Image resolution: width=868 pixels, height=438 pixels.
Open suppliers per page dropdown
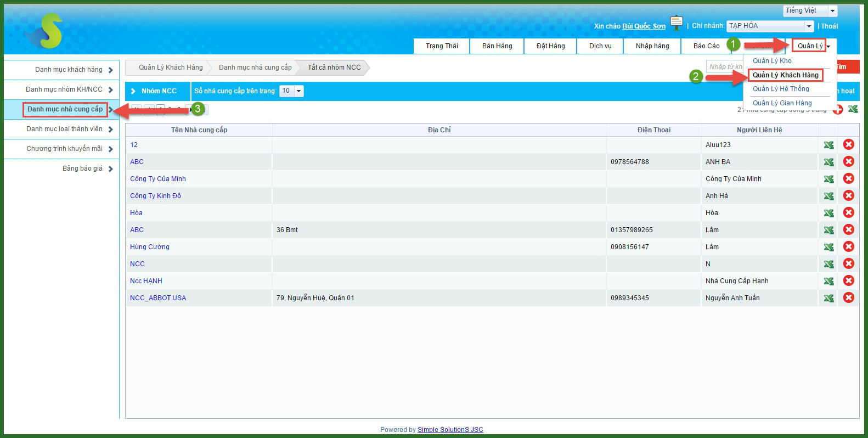click(x=298, y=91)
